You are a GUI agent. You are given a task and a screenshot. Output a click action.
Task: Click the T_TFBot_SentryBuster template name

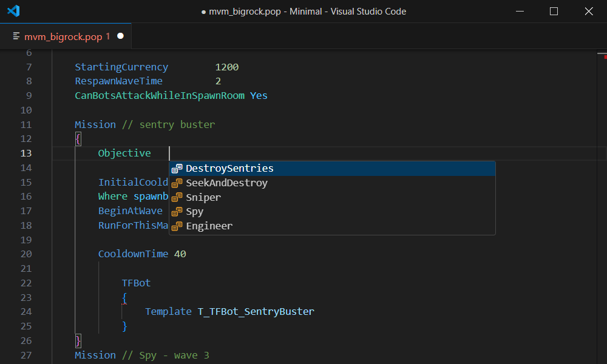tap(256, 311)
